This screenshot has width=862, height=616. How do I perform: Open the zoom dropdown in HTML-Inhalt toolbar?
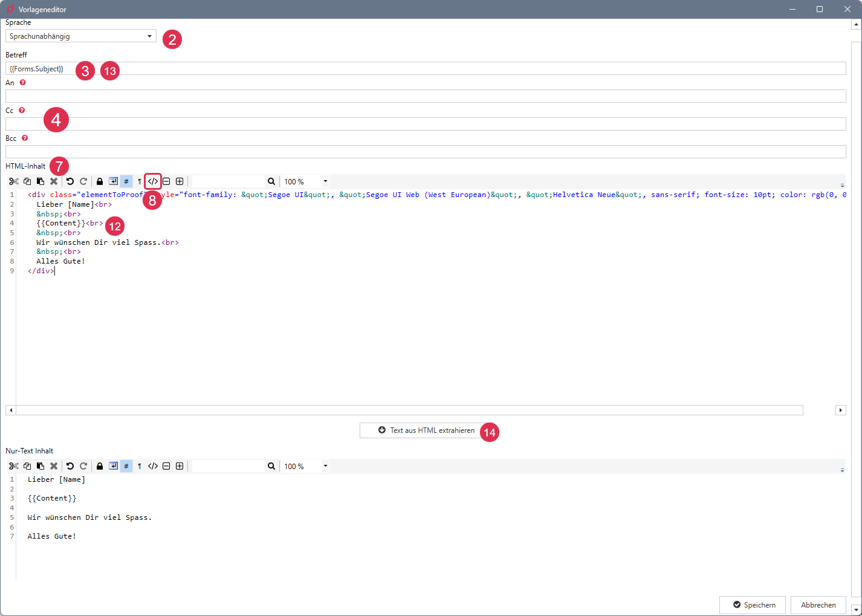[325, 181]
